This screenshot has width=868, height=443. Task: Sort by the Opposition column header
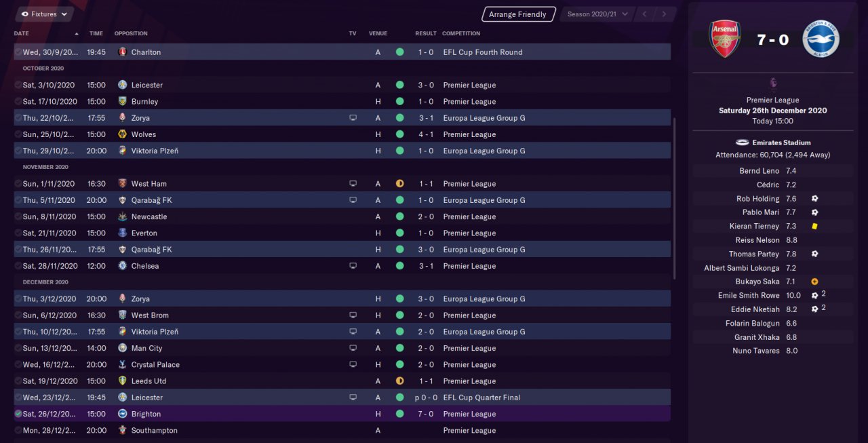point(130,33)
